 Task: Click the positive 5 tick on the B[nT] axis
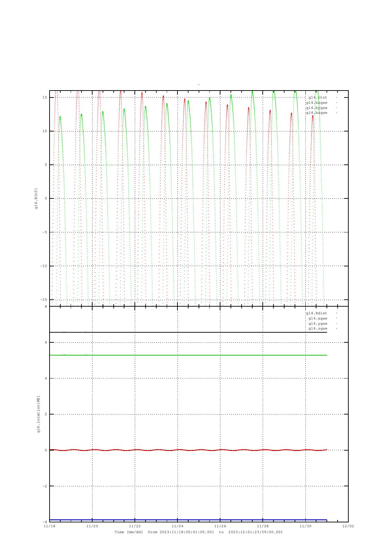46,165
